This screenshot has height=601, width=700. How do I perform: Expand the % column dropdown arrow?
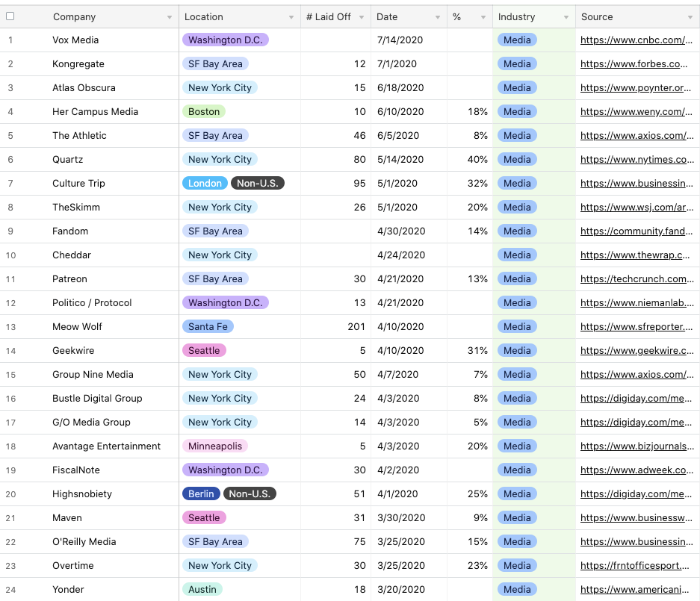point(483,17)
